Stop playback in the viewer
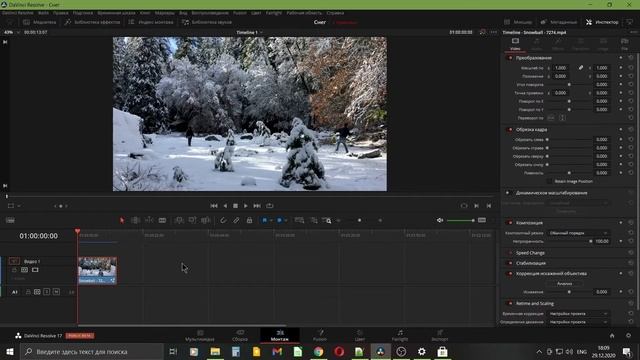 point(236,206)
